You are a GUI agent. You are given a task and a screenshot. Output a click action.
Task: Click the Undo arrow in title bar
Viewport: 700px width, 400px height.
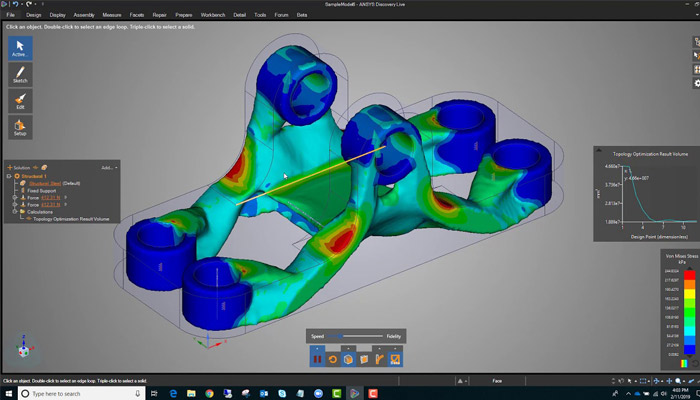tap(16, 4)
